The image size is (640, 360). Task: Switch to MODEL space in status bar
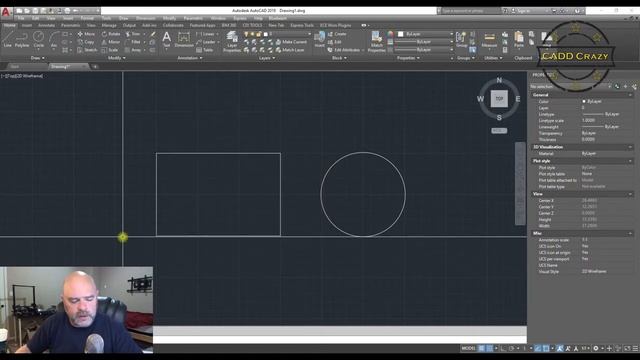pos(468,348)
